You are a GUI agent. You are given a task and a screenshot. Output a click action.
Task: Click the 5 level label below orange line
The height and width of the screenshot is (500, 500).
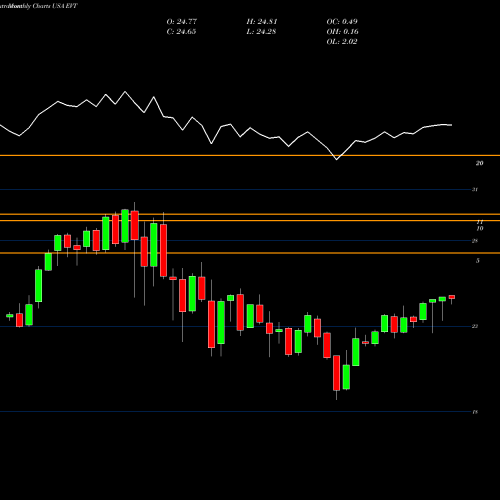pos(478,261)
